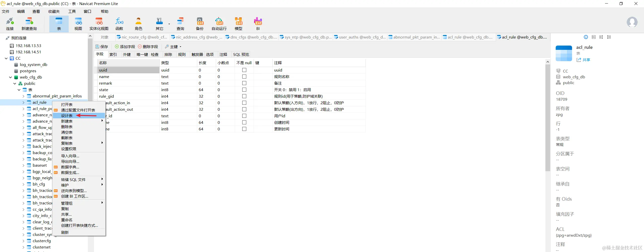
Task: Toggle 不是 null checkbox for rule_gid field
Action: point(244,96)
